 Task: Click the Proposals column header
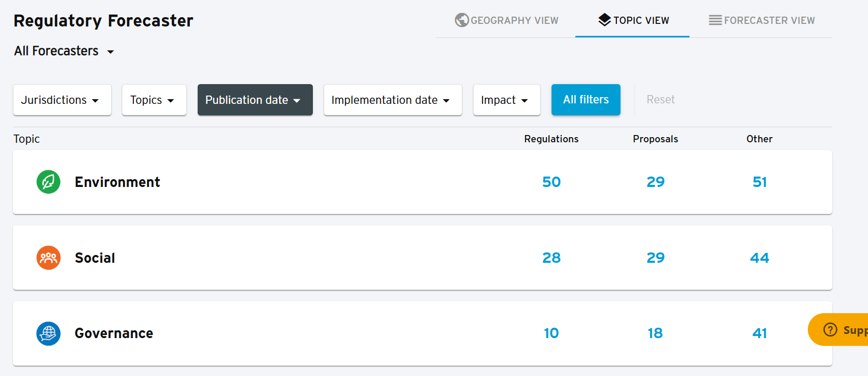(655, 139)
